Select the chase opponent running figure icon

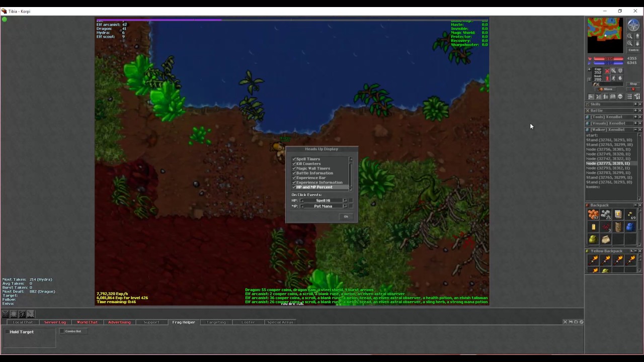coord(613,78)
